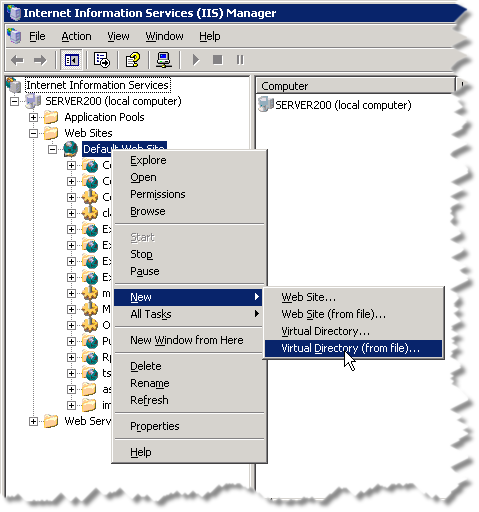
Task: Click the IIS Manager title bar icon
Action: pos(14,13)
